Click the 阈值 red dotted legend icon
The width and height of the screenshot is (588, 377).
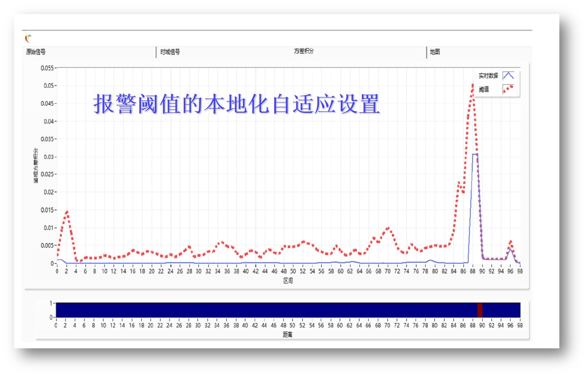[x=508, y=89]
